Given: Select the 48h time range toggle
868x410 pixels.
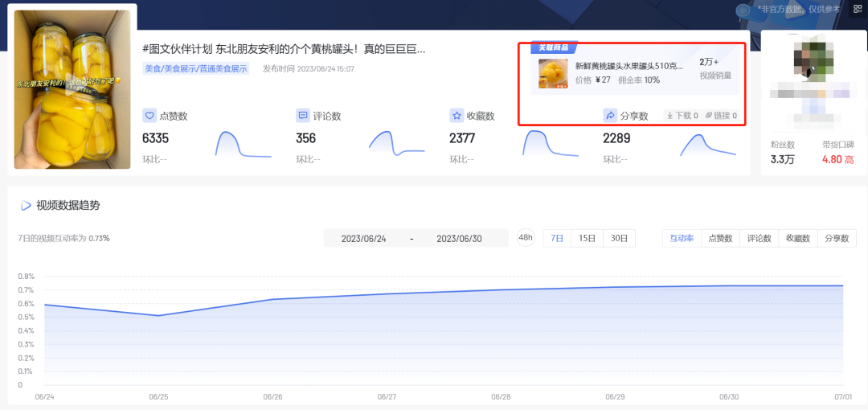Looking at the screenshot, I should click(526, 238).
